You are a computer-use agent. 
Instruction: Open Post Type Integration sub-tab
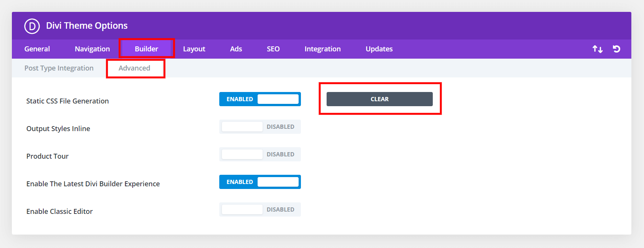point(59,68)
